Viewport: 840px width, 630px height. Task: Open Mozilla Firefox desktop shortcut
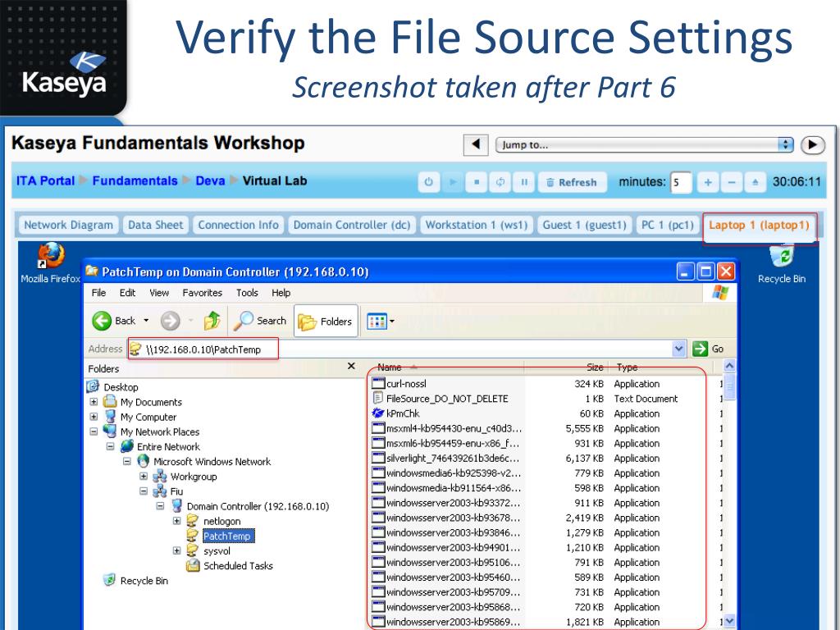[x=50, y=263]
